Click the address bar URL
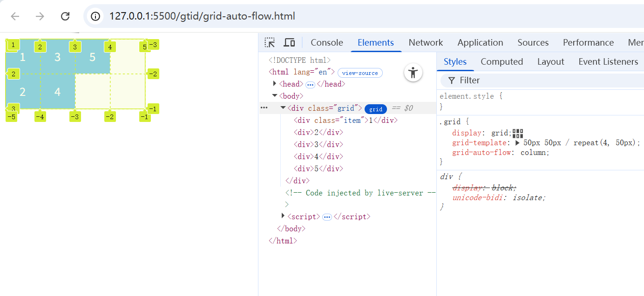The height and width of the screenshot is (296, 644). tap(202, 16)
